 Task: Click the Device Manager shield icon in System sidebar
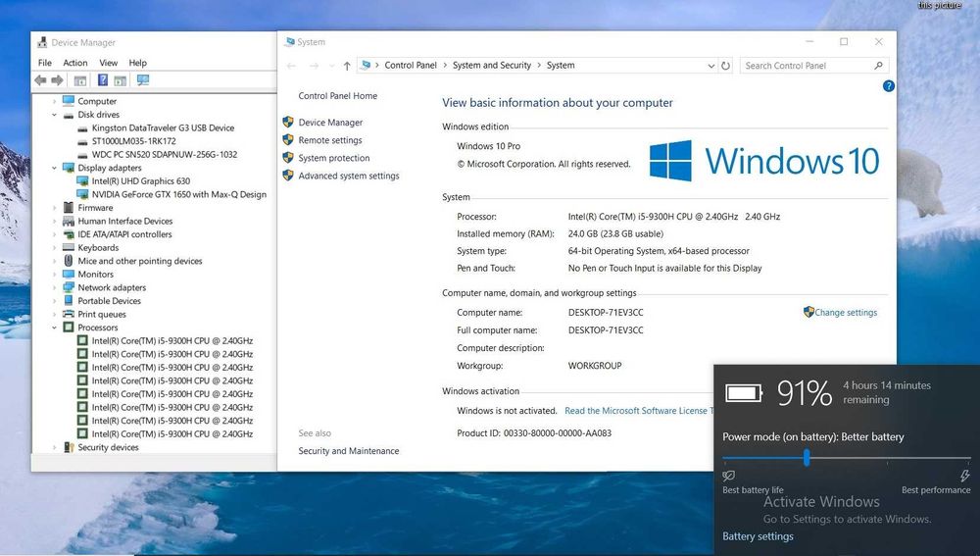(288, 122)
